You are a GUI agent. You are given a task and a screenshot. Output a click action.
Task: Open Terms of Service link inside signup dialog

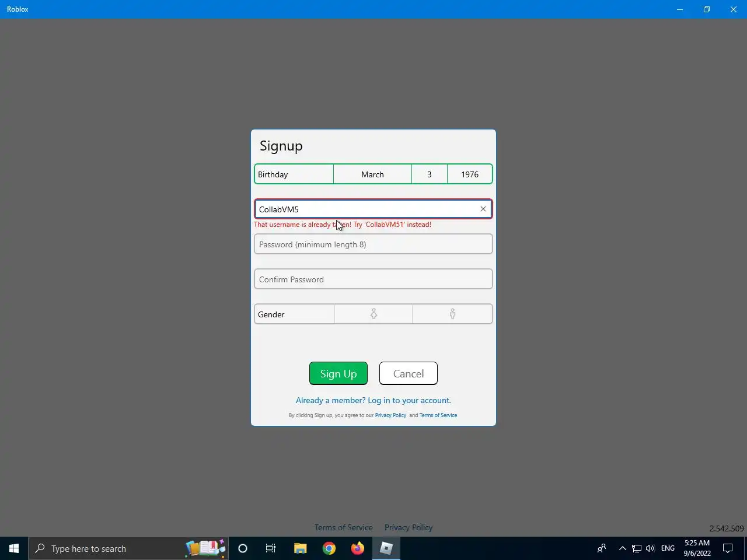[438, 415]
